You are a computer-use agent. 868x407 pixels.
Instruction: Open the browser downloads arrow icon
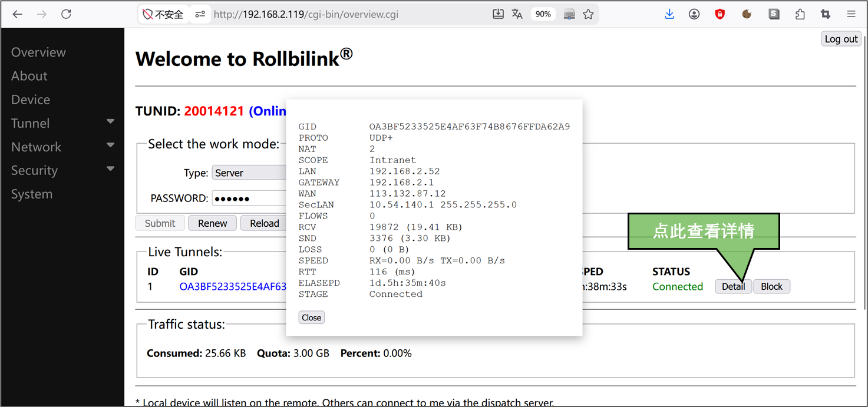(669, 14)
